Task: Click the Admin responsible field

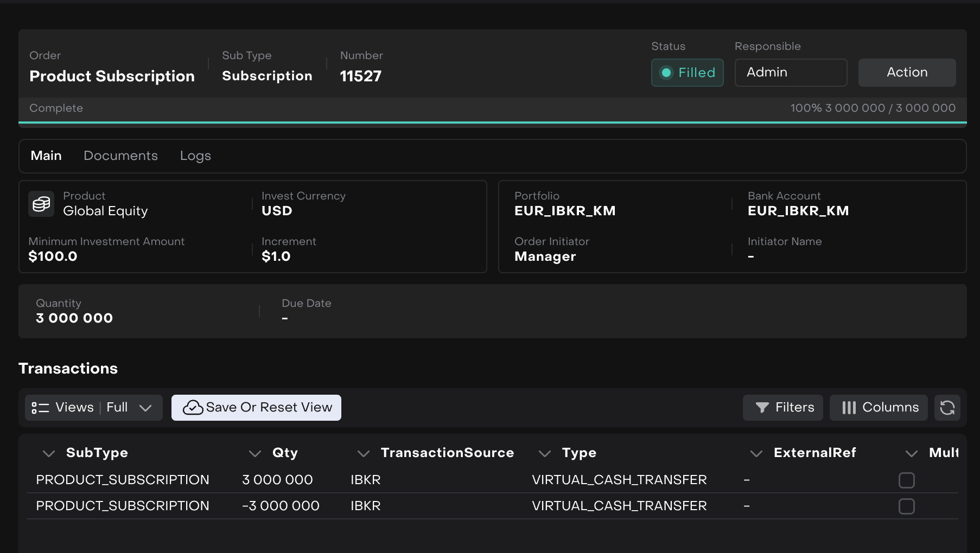Action: point(791,73)
